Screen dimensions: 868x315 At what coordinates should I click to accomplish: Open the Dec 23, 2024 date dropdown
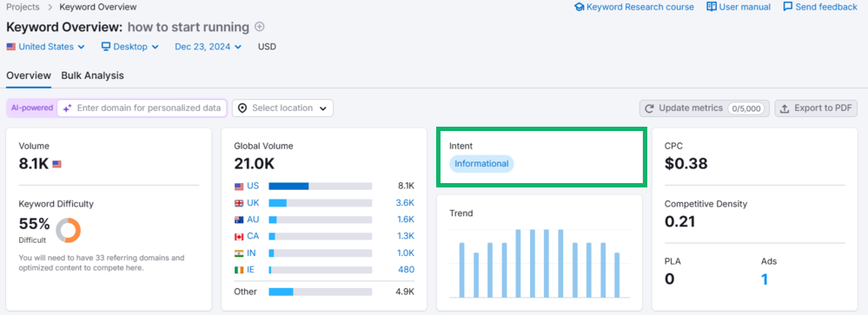point(209,47)
